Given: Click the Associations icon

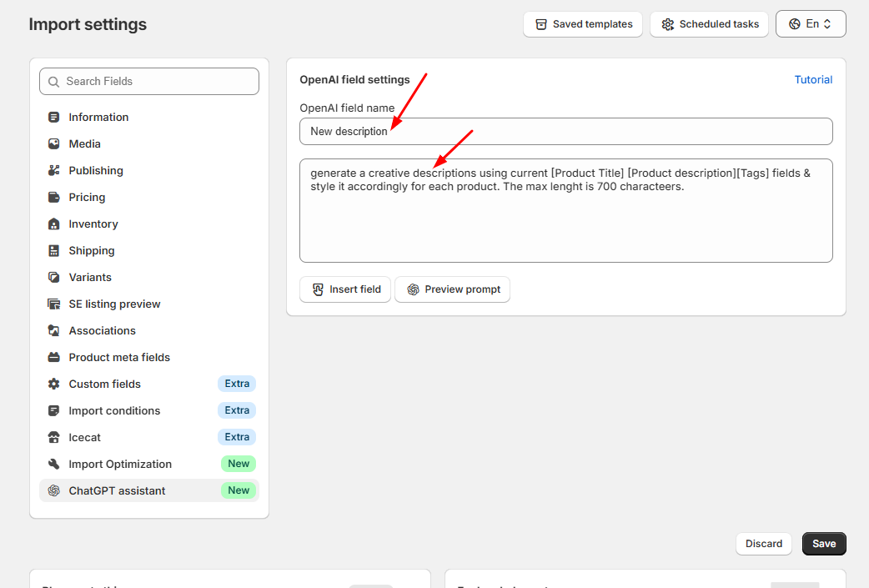Looking at the screenshot, I should click(x=53, y=330).
